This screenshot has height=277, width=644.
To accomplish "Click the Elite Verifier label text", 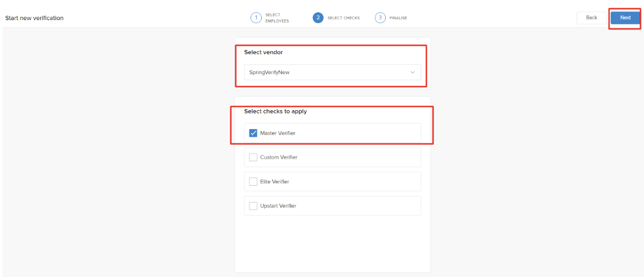I will (275, 181).
